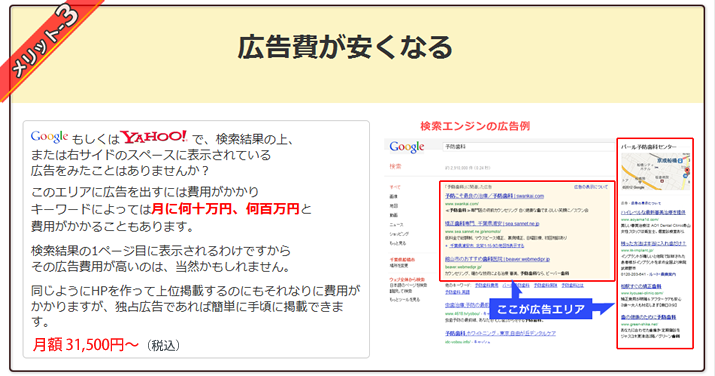Select the ニュース filter in the search sidebar
715x376 pixels.
click(x=396, y=224)
